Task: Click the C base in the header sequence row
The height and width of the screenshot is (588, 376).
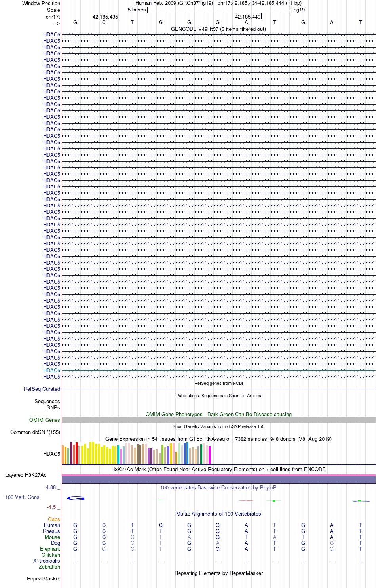Action: pos(104,22)
